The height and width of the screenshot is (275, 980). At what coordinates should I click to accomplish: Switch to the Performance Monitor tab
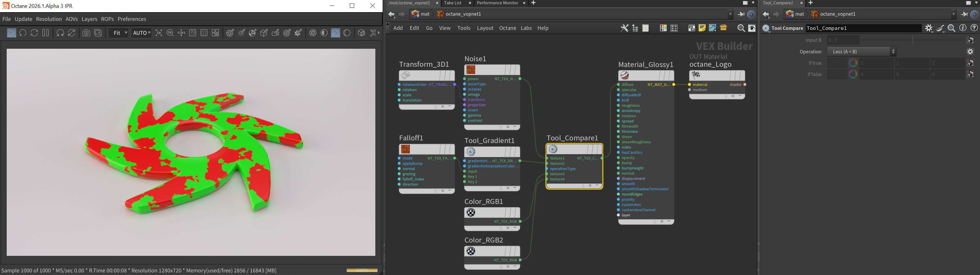[497, 3]
